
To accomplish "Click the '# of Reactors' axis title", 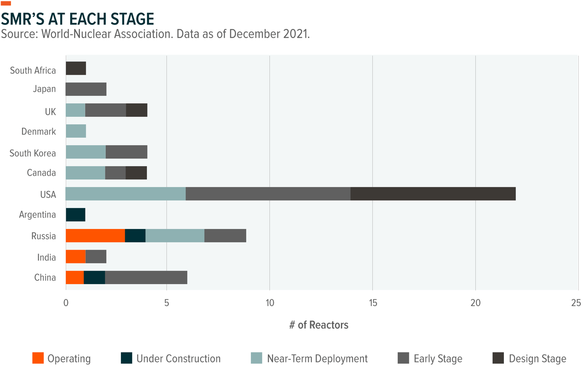I will point(319,325).
